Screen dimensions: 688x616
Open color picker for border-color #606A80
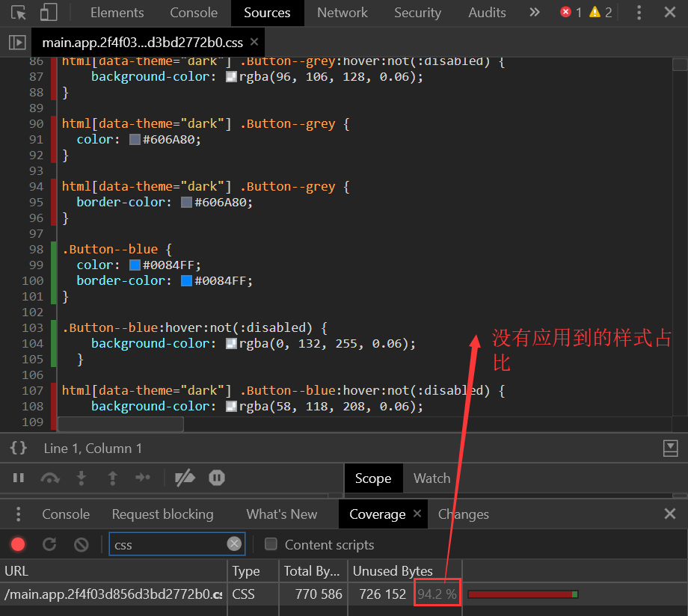point(186,203)
